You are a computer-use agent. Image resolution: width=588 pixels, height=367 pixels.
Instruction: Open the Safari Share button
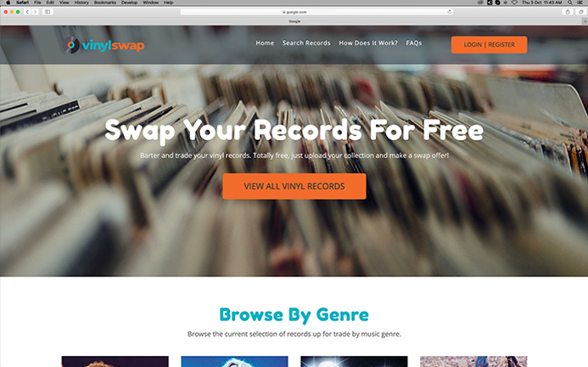568,12
